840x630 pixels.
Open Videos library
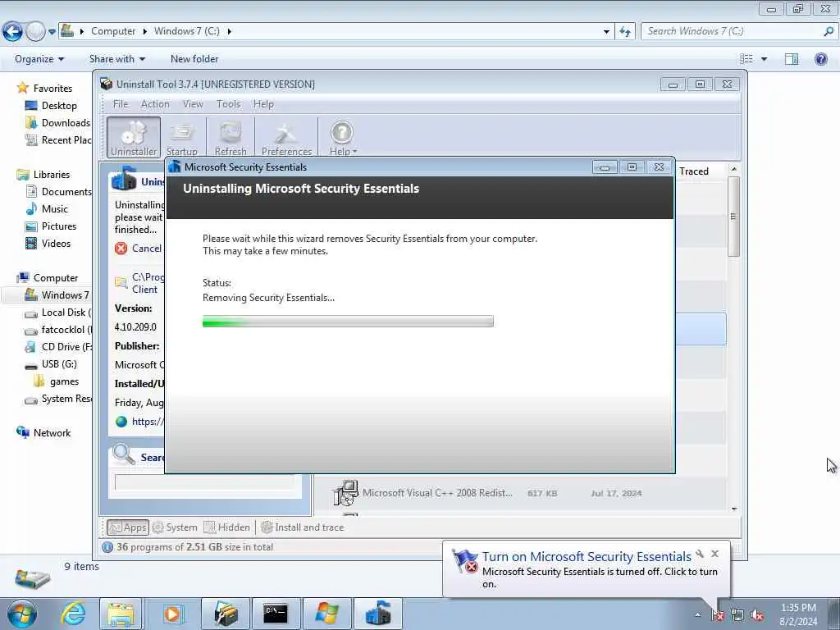click(x=48, y=243)
